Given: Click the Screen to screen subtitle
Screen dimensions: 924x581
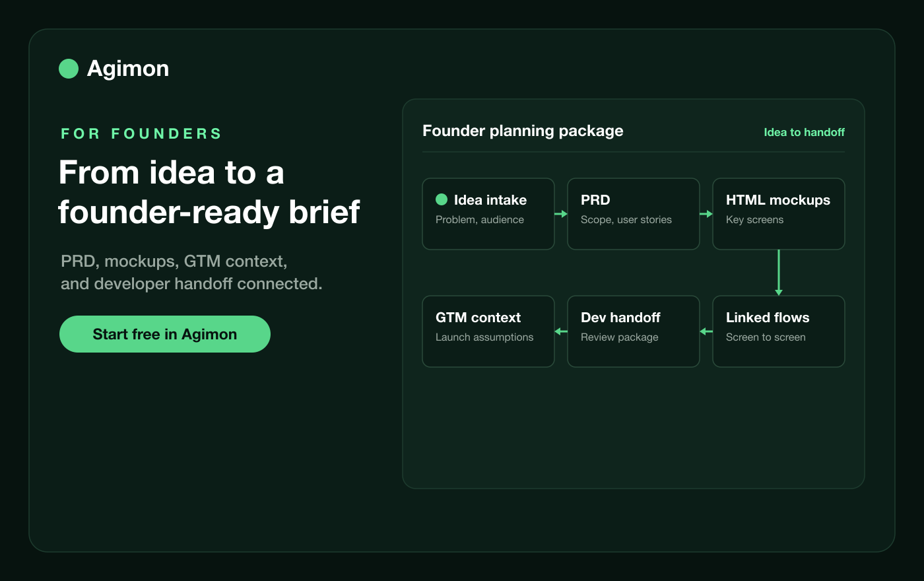Looking at the screenshot, I should tap(766, 337).
